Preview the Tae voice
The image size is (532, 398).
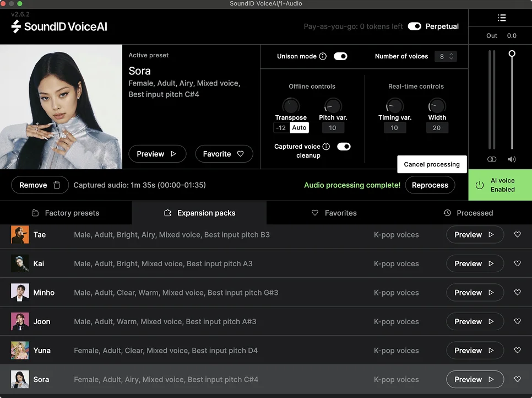475,235
